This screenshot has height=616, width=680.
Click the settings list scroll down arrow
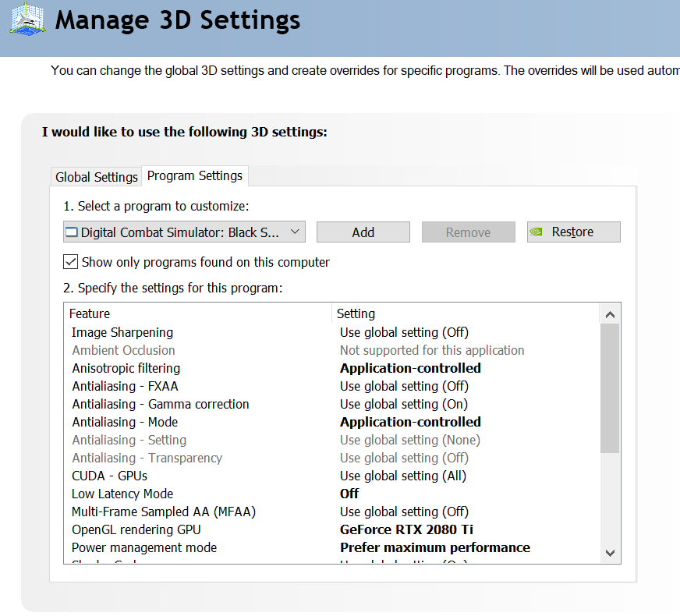pyautogui.click(x=610, y=553)
